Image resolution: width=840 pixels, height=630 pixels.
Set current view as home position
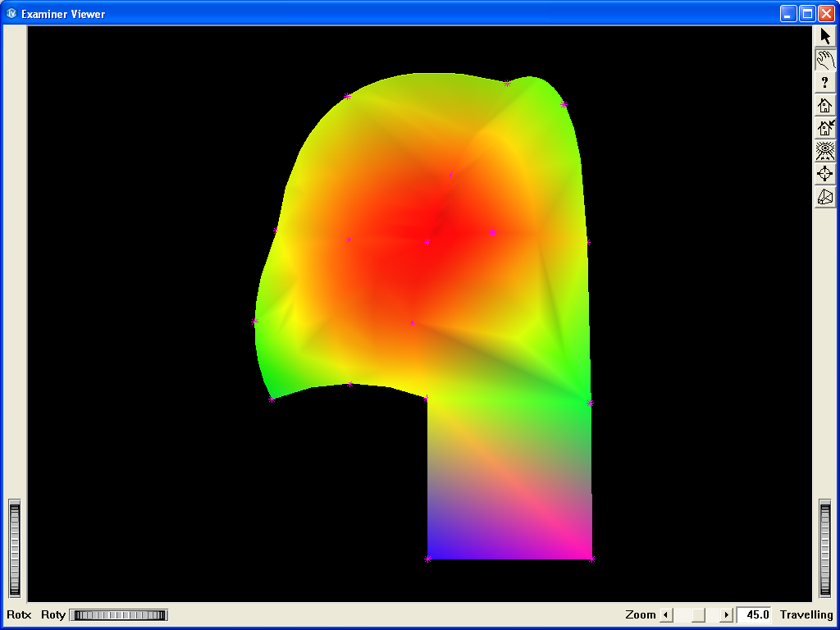(x=824, y=128)
